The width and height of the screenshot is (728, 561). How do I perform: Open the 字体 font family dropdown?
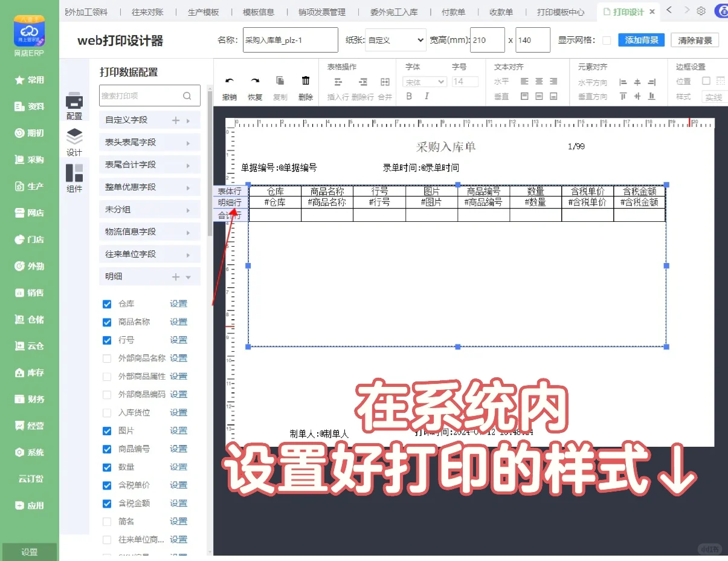(x=424, y=81)
